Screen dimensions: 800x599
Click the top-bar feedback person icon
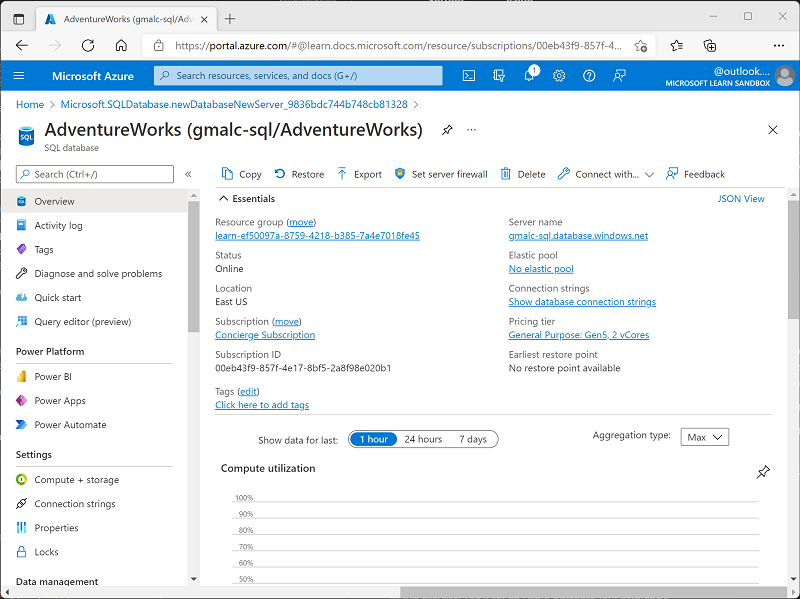619,76
